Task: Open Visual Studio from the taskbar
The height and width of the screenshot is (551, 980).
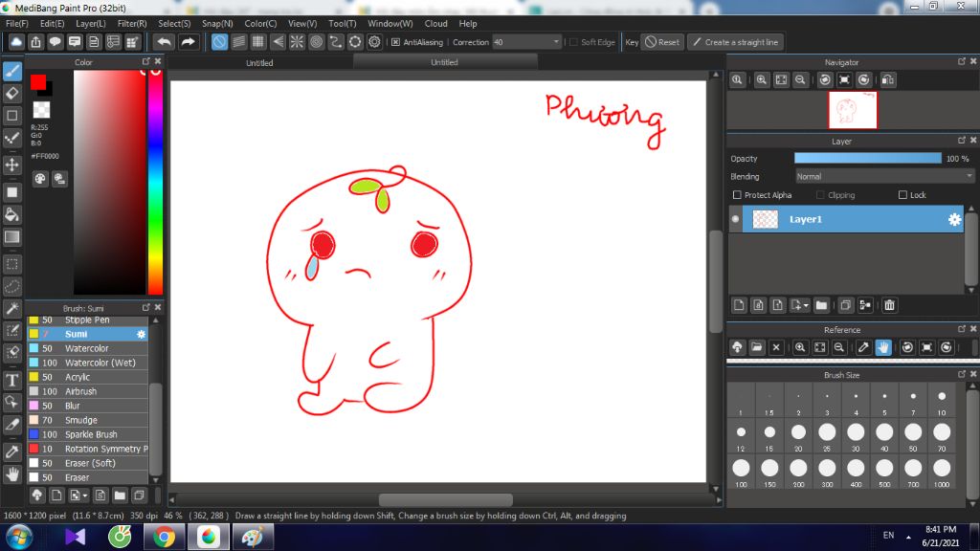Action: click(75, 538)
